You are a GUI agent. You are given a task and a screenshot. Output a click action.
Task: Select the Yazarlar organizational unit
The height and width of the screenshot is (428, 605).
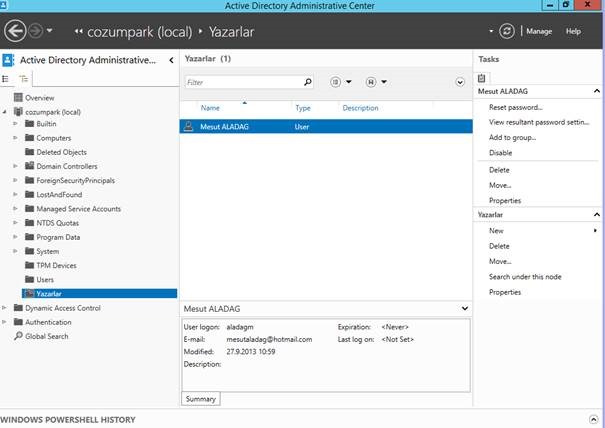coord(99,294)
